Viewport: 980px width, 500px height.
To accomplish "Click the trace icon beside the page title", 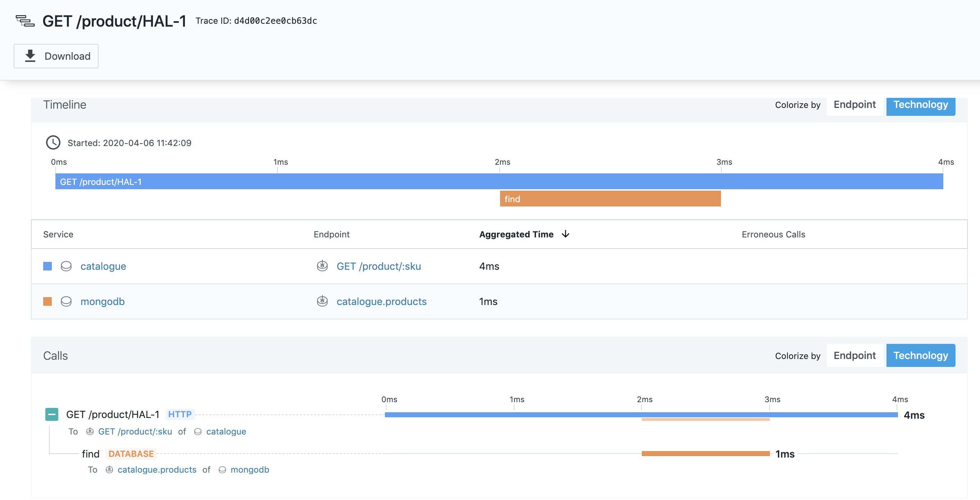I will [x=24, y=21].
